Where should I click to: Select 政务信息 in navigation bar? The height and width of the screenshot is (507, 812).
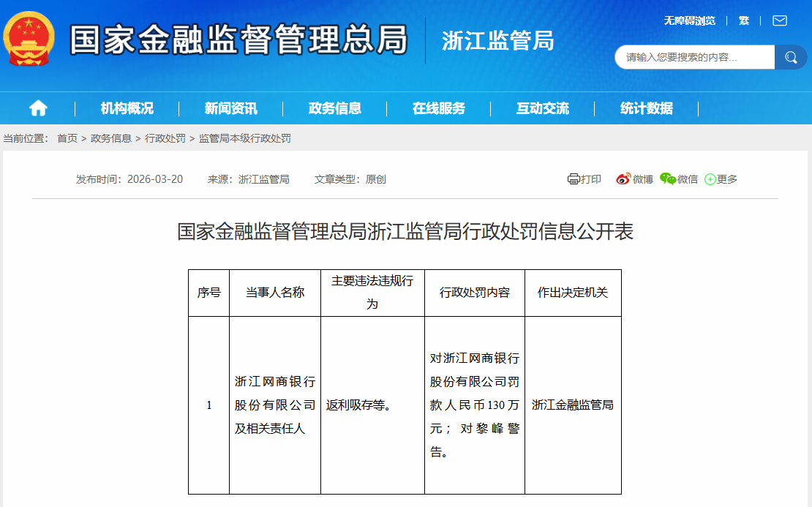point(335,108)
